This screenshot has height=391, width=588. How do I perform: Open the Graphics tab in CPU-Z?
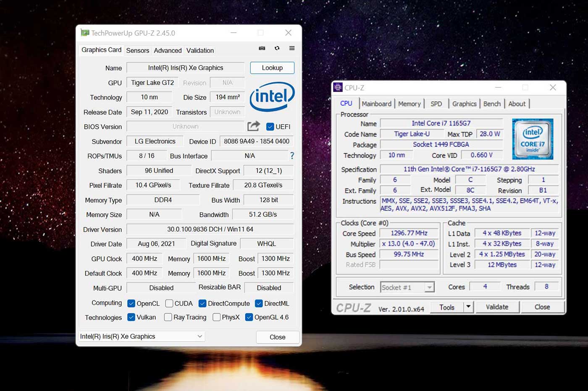(x=464, y=104)
